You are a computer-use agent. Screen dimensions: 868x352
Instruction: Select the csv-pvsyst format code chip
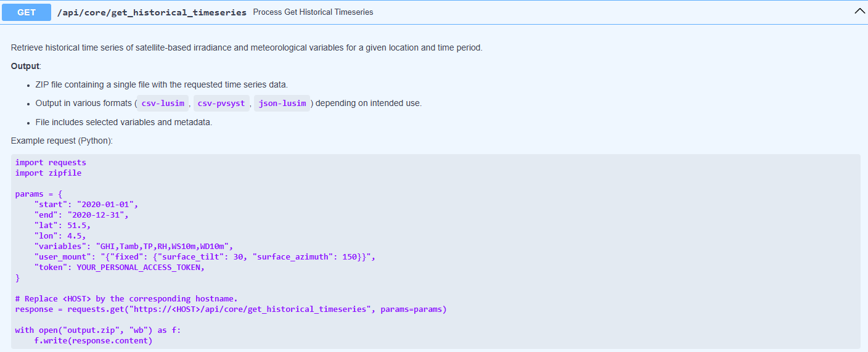click(x=221, y=104)
